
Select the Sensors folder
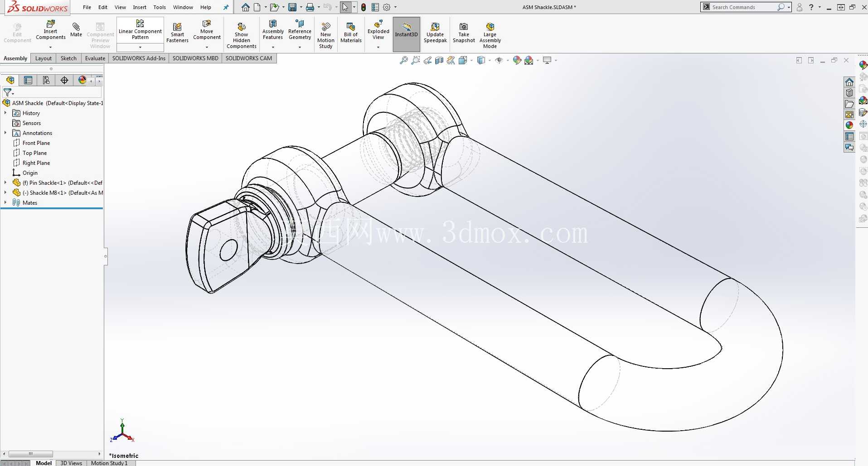coord(32,123)
